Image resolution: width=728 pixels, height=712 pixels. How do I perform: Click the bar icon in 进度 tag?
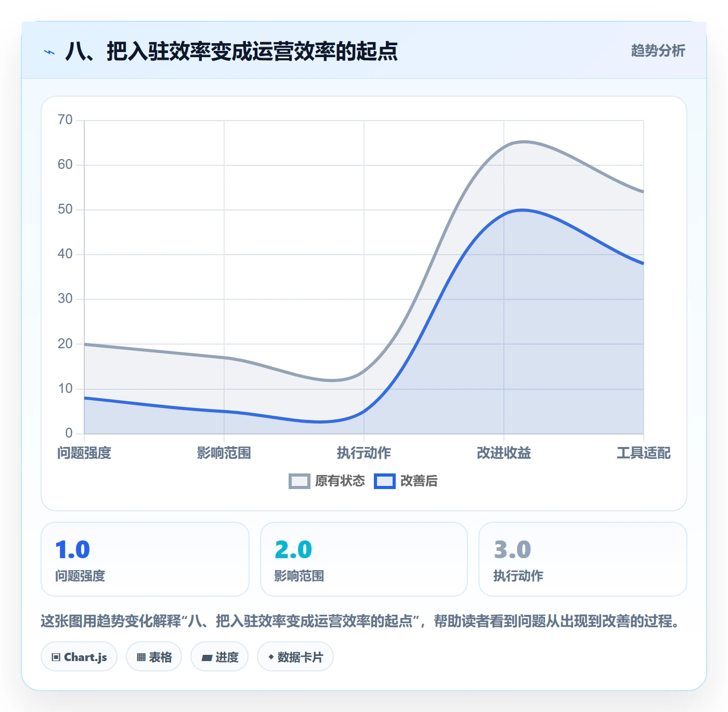coord(207,658)
